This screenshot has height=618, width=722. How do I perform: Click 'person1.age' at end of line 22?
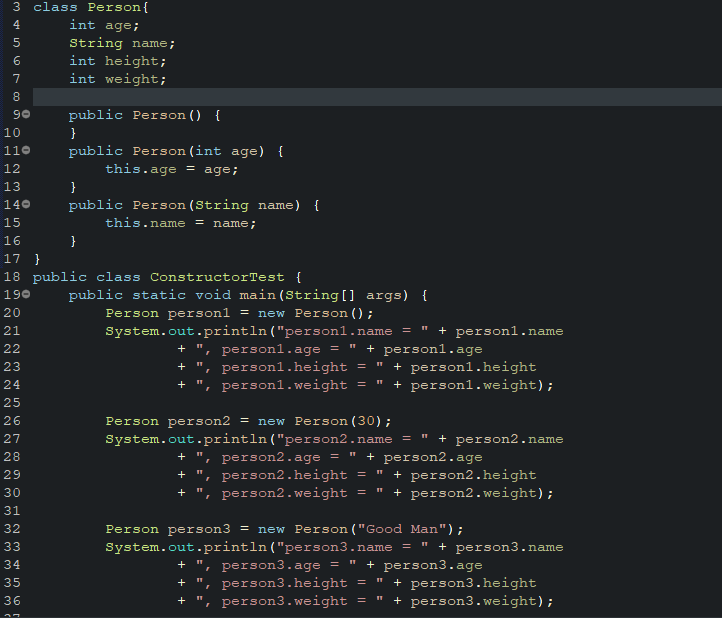433,349
